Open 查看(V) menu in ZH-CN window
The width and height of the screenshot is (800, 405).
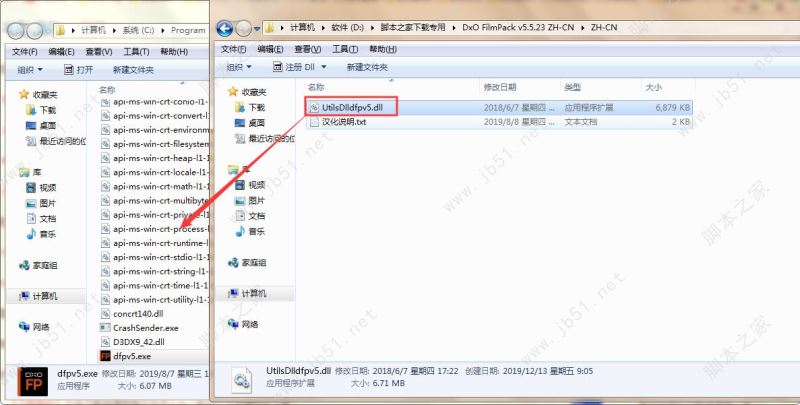308,49
